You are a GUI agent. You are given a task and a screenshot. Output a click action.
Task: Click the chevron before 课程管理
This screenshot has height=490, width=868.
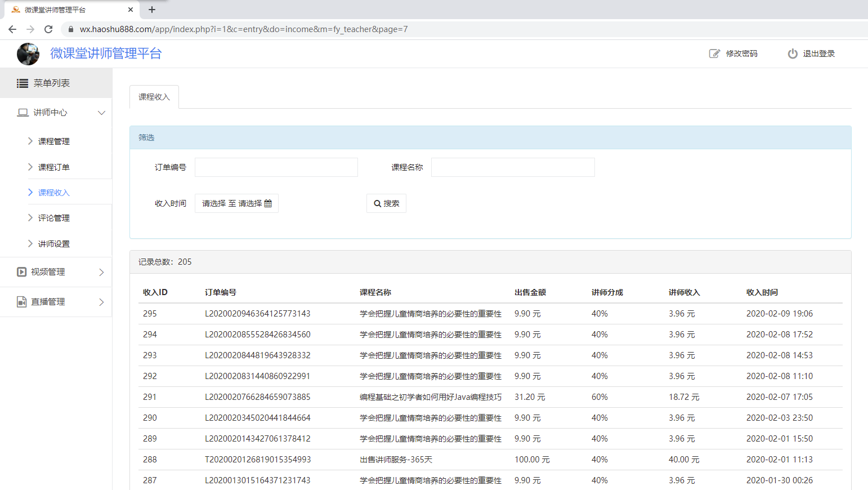(30, 141)
